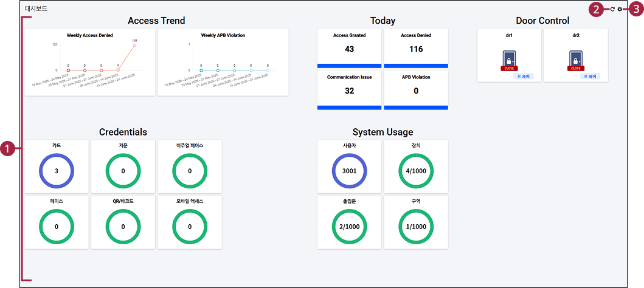Select the 모바일 액세스 credential ring
Image resolution: width=644 pixels, height=288 pixels.
click(x=190, y=227)
